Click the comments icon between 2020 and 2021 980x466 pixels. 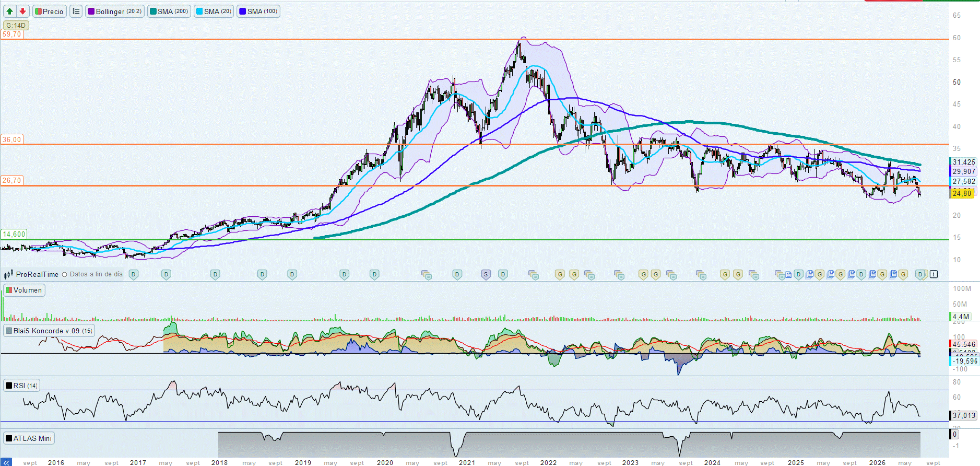(x=427, y=275)
